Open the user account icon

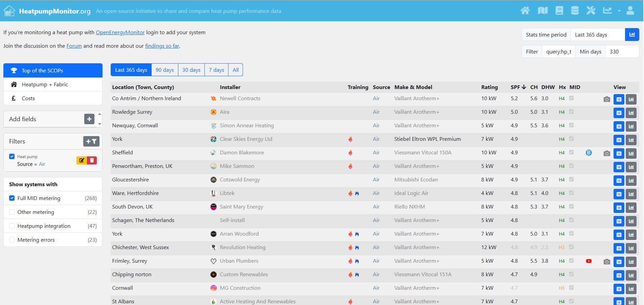click(x=630, y=10)
